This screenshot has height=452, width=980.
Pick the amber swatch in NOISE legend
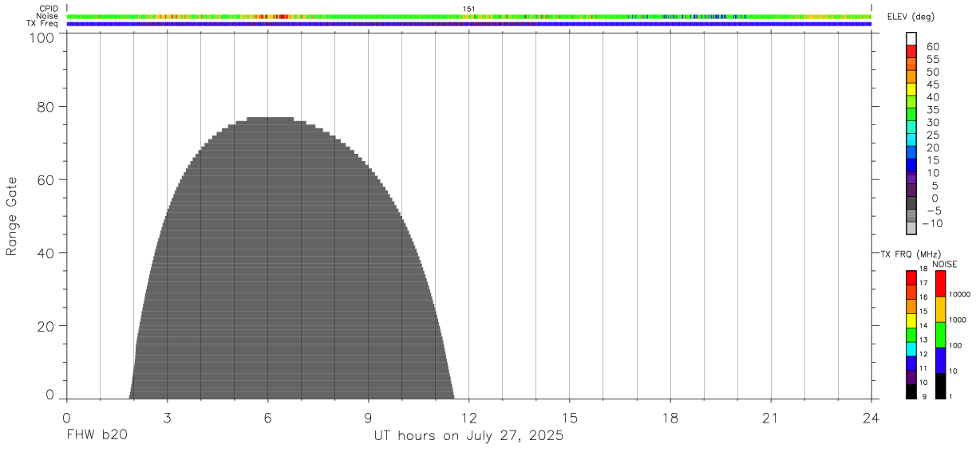pyautogui.click(x=940, y=309)
